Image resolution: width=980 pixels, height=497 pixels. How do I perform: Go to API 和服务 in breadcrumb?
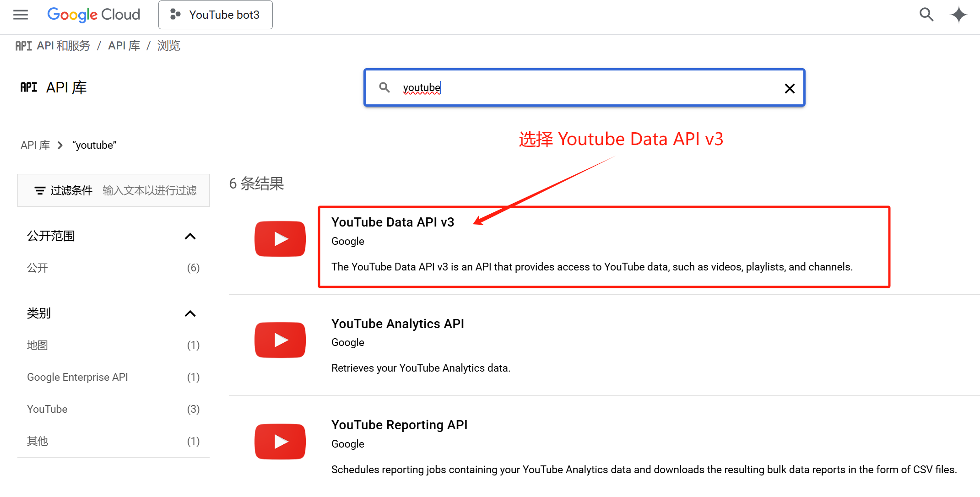(64, 45)
